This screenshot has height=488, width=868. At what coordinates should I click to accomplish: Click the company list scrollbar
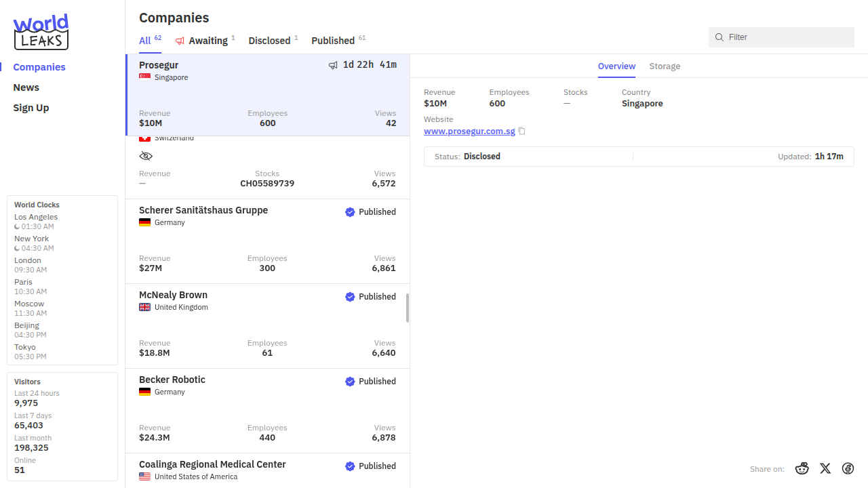(x=408, y=308)
